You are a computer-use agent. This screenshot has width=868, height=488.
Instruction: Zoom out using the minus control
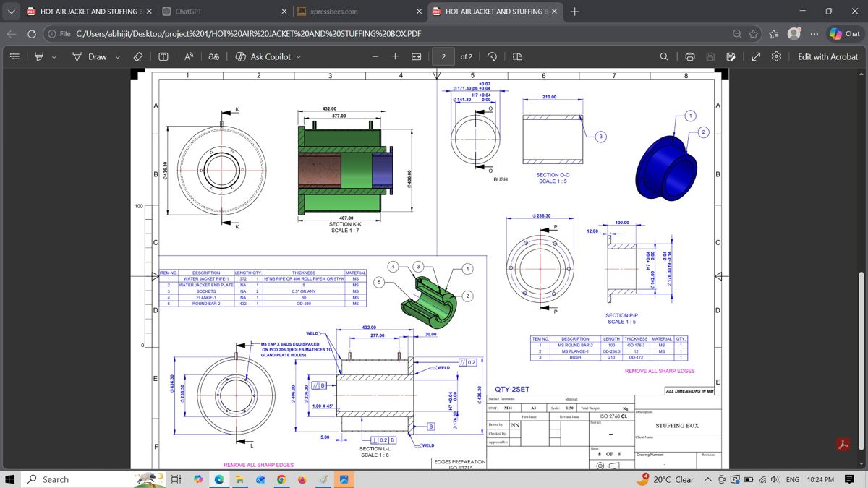pyautogui.click(x=375, y=56)
